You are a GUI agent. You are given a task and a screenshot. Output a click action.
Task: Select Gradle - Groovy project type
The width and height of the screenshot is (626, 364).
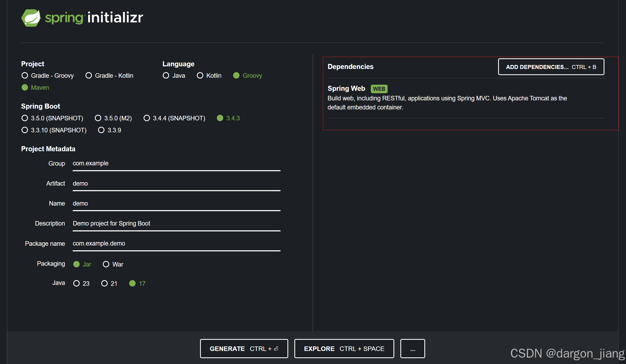pyautogui.click(x=25, y=76)
